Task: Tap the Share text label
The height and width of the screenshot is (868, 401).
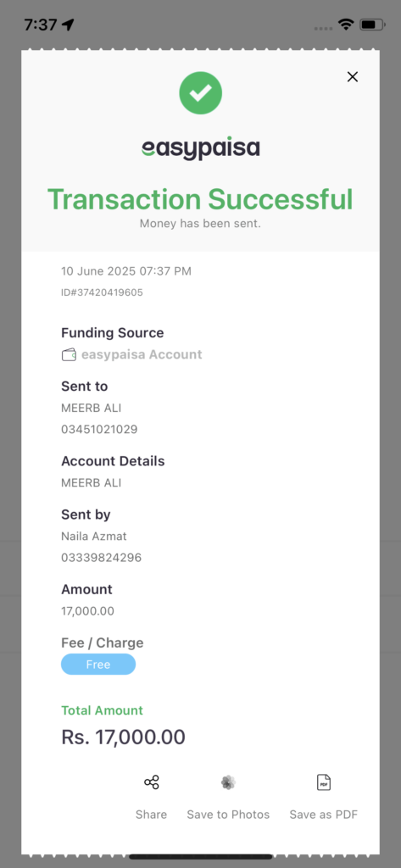Action: click(151, 815)
